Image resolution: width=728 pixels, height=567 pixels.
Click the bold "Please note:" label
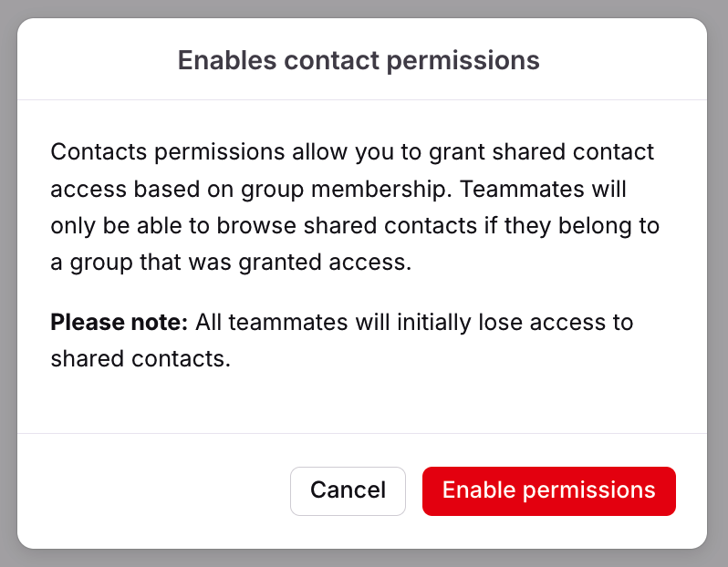119,322
